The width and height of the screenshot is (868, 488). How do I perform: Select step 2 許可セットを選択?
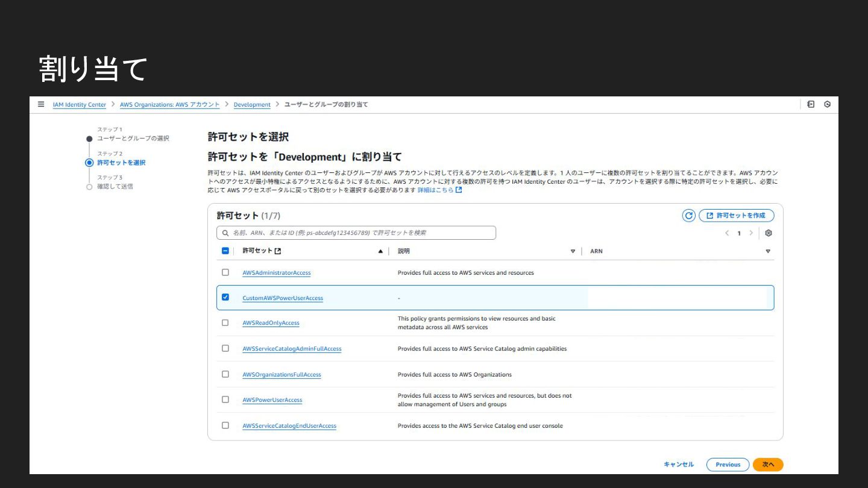point(121,163)
